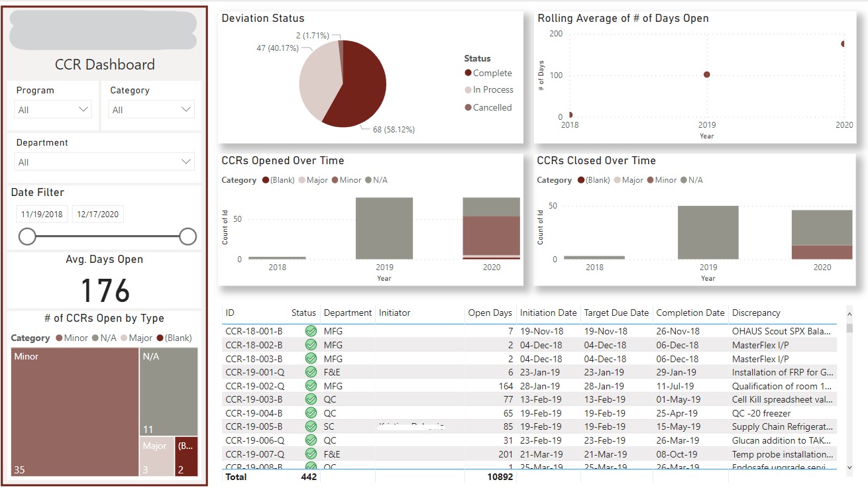Screen dimensions: 868x488
Task: Click the Cancelled status legend item
Action: coord(488,107)
